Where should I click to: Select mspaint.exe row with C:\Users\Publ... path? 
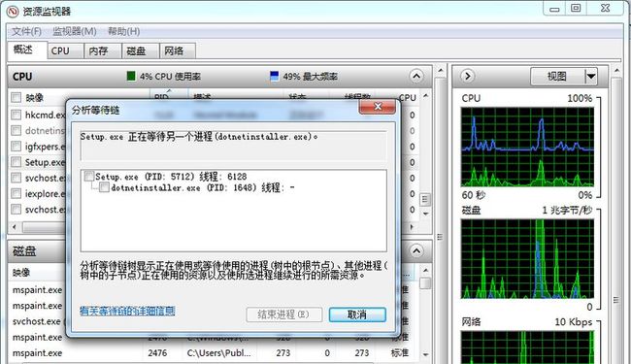tap(208, 353)
